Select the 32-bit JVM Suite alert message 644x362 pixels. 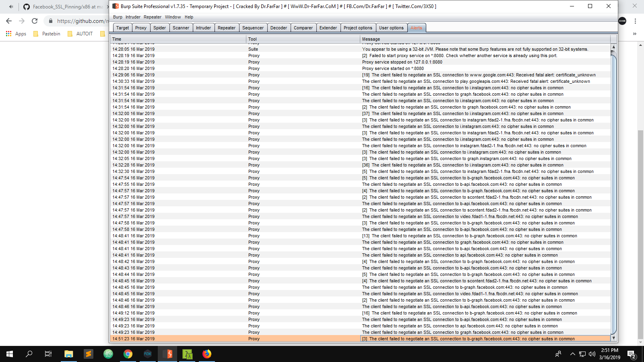tap(475, 49)
